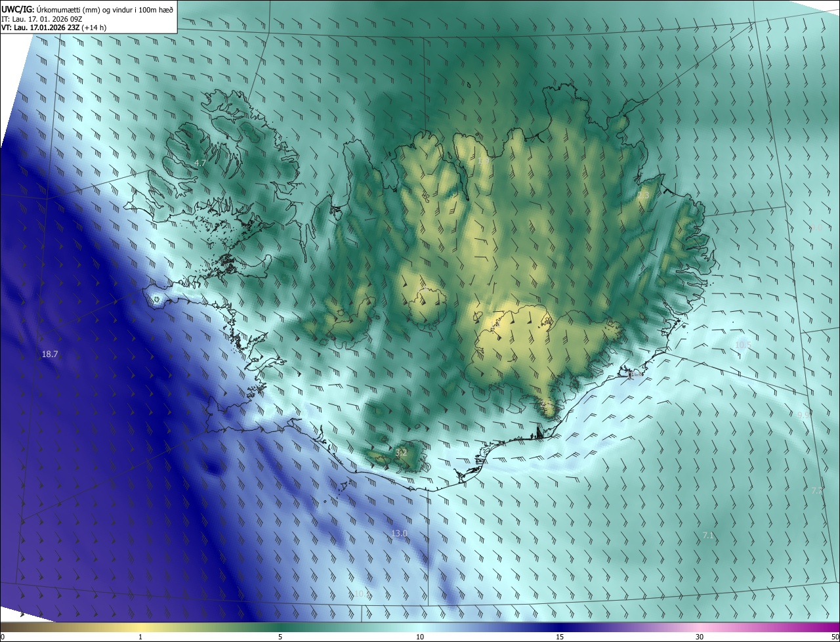Click the color scale label 15
The image size is (840, 642).
click(560, 637)
